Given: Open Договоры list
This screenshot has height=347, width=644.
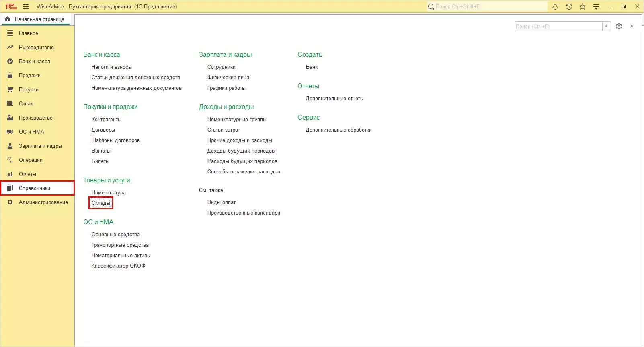Looking at the screenshot, I should [103, 130].
